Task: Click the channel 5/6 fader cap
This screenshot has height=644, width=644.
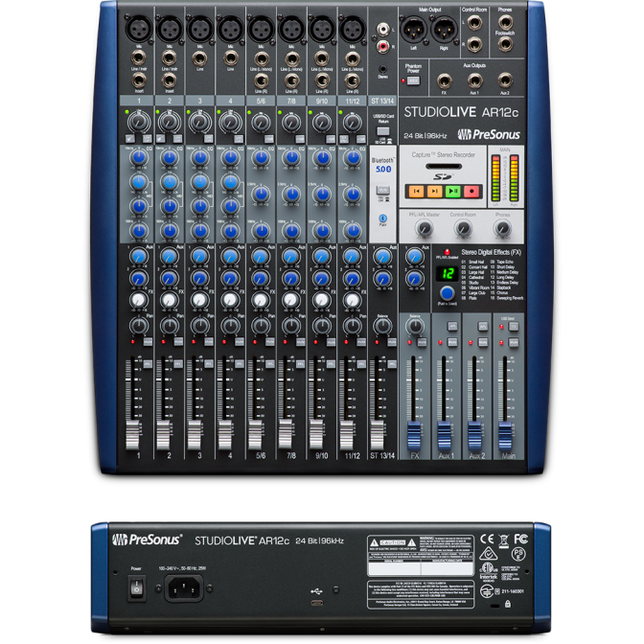Action: (255, 434)
